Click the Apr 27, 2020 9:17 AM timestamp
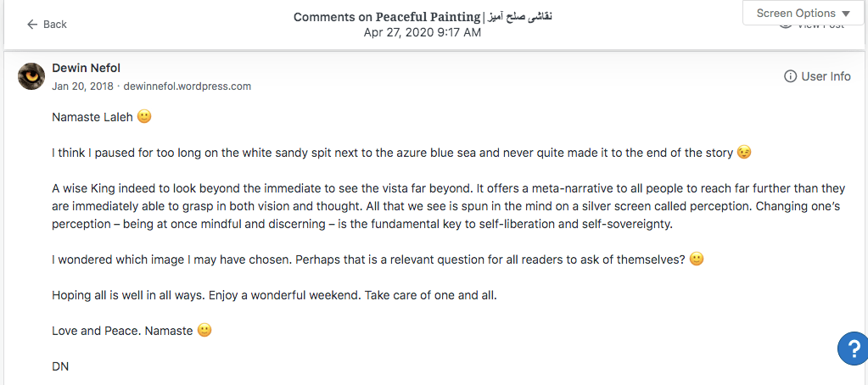The width and height of the screenshot is (868, 385). tap(422, 32)
